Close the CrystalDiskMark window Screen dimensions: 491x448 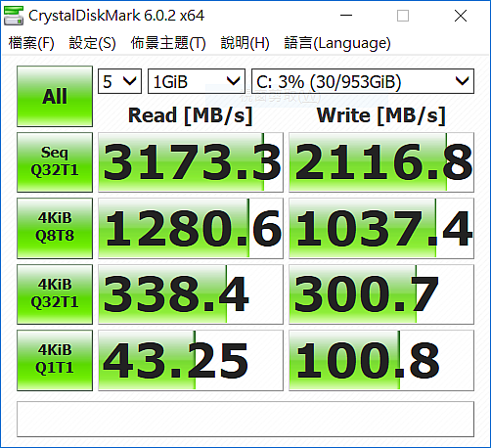click(461, 16)
